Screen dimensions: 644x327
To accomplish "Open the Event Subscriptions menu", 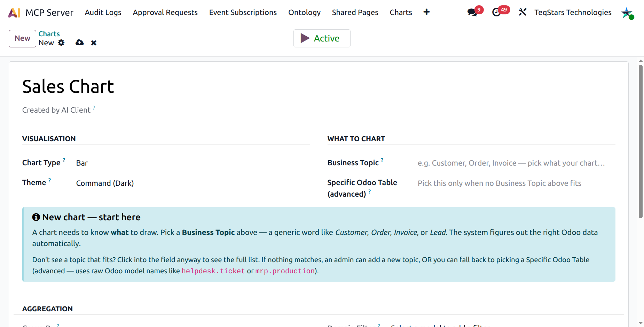I will point(243,13).
